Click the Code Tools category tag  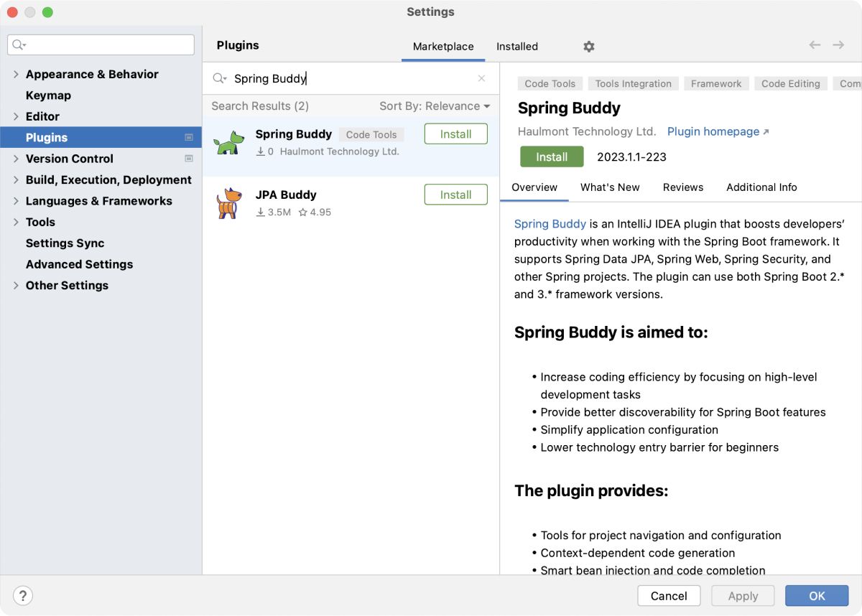pos(549,83)
